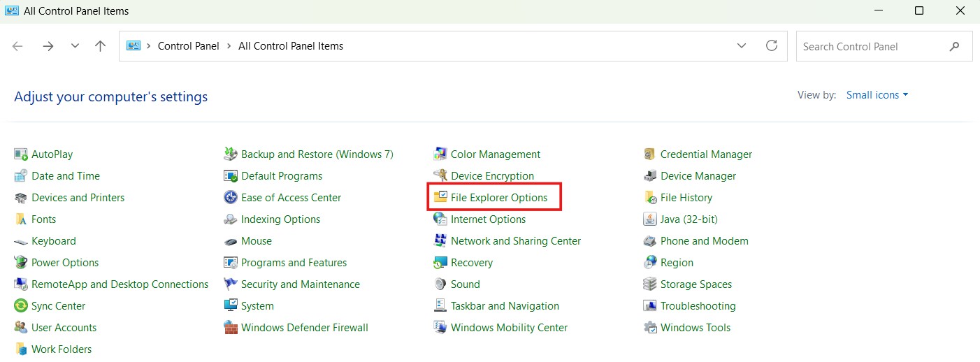The image size is (980, 362).
Task: Click the Control Panel title bar icon
Action: tap(12, 10)
